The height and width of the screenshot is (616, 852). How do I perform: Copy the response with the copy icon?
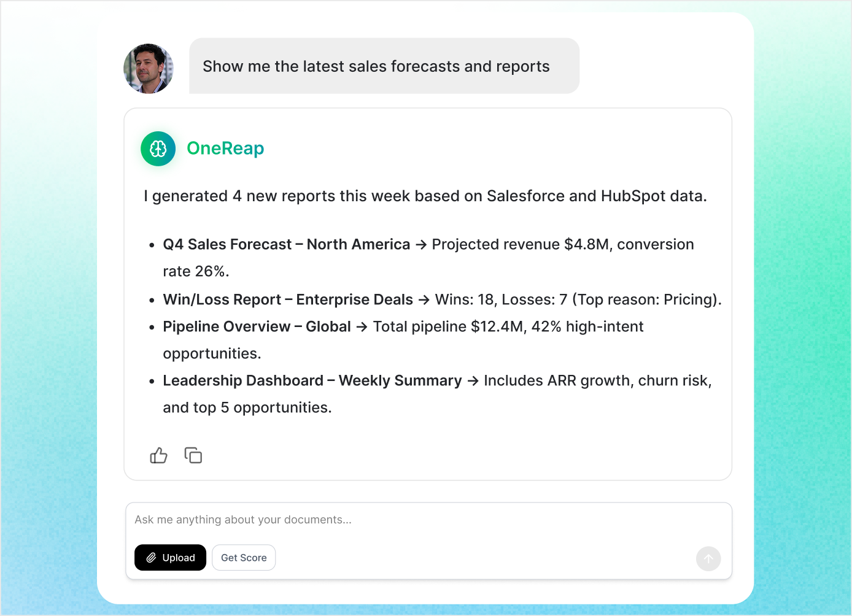(193, 455)
